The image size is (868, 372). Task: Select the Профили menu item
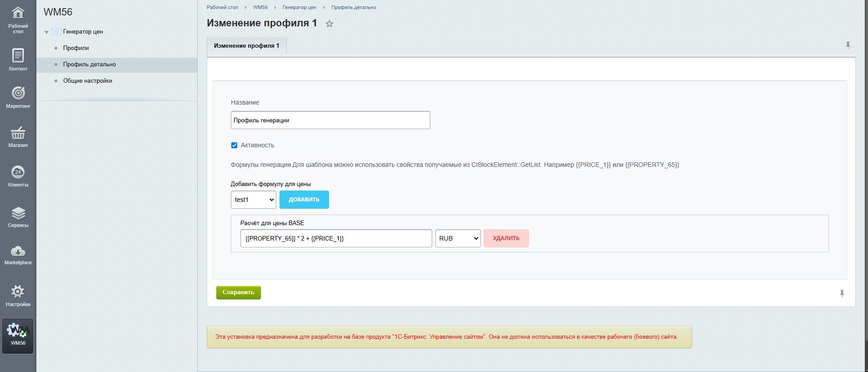tap(76, 48)
